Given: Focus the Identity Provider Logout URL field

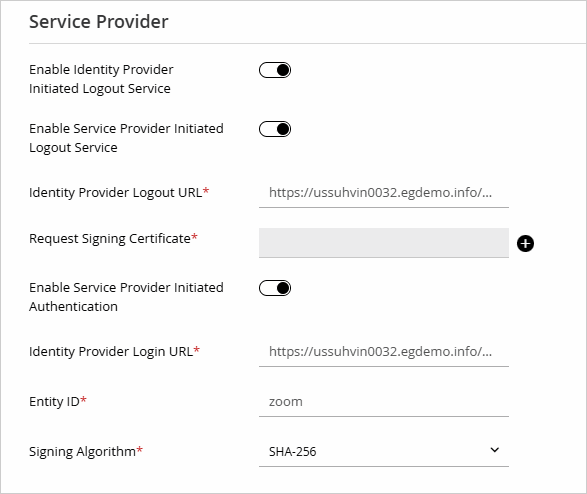Looking at the screenshot, I should 384,193.
